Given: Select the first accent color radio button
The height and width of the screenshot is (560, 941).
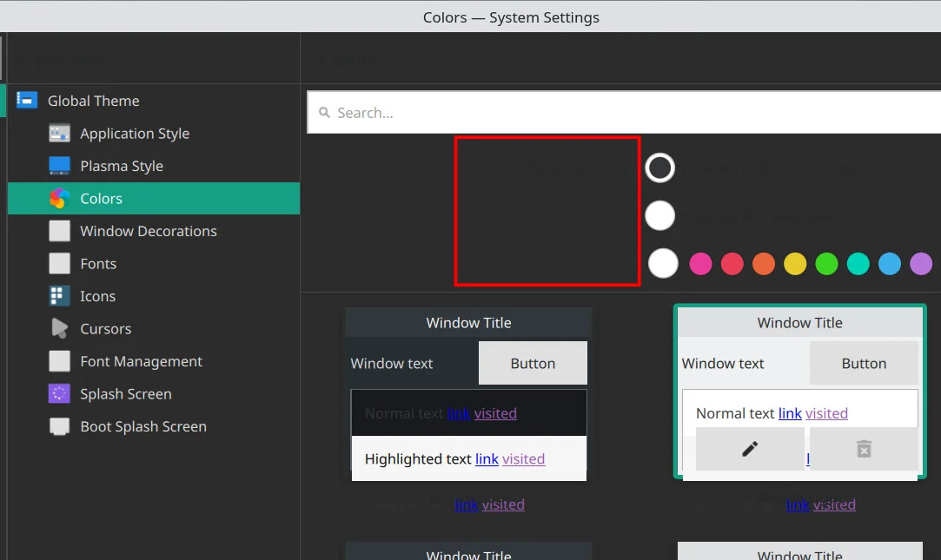Looking at the screenshot, I should pyautogui.click(x=660, y=168).
